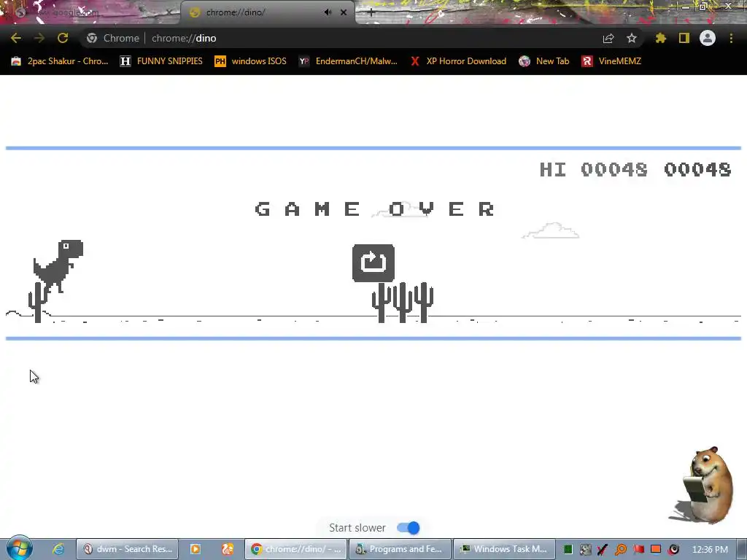Viewport: 747px width, 560px height.
Task: Switch to Programs and Fe... taskbar window
Action: click(x=400, y=549)
